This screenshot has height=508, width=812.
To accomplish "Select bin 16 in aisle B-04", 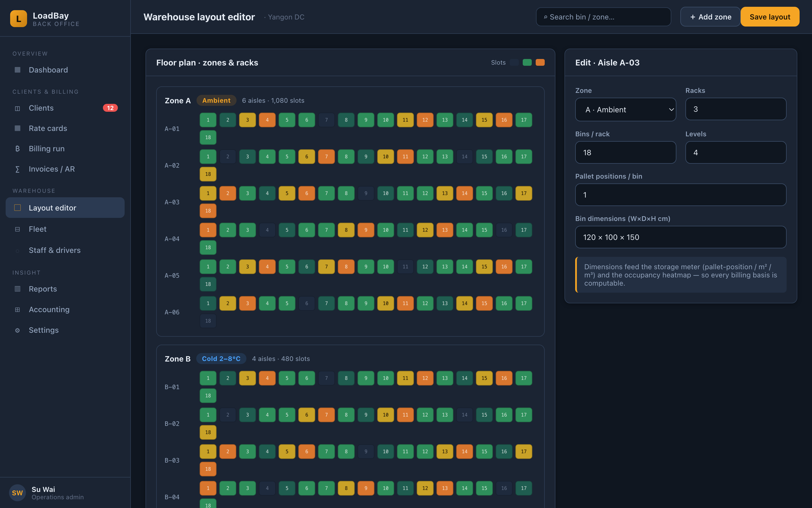I will [x=504, y=488].
